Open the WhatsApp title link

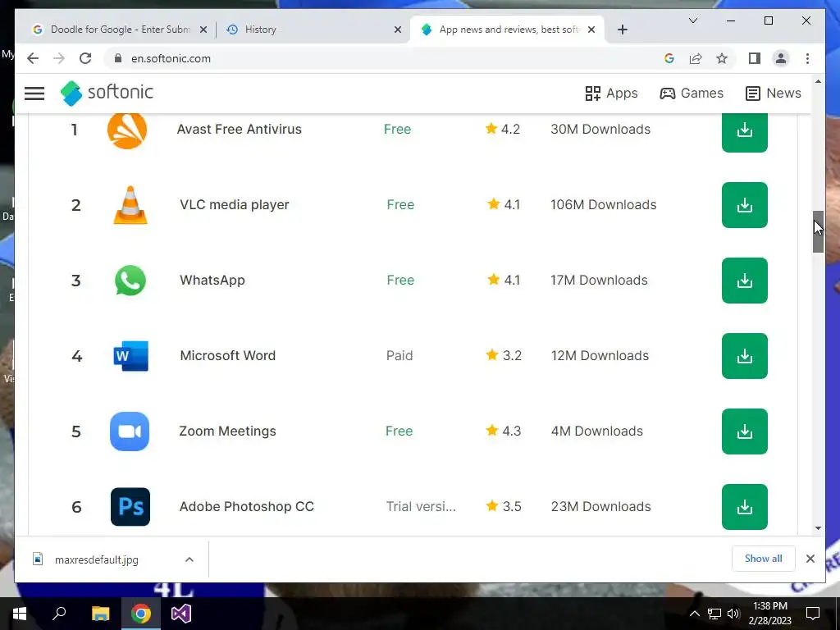coord(212,281)
